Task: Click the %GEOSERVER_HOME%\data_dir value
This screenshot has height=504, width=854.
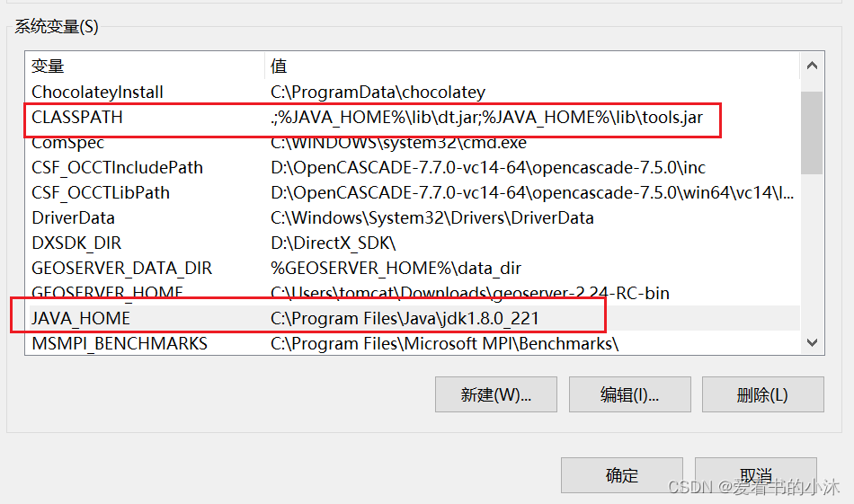Action: click(396, 268)
